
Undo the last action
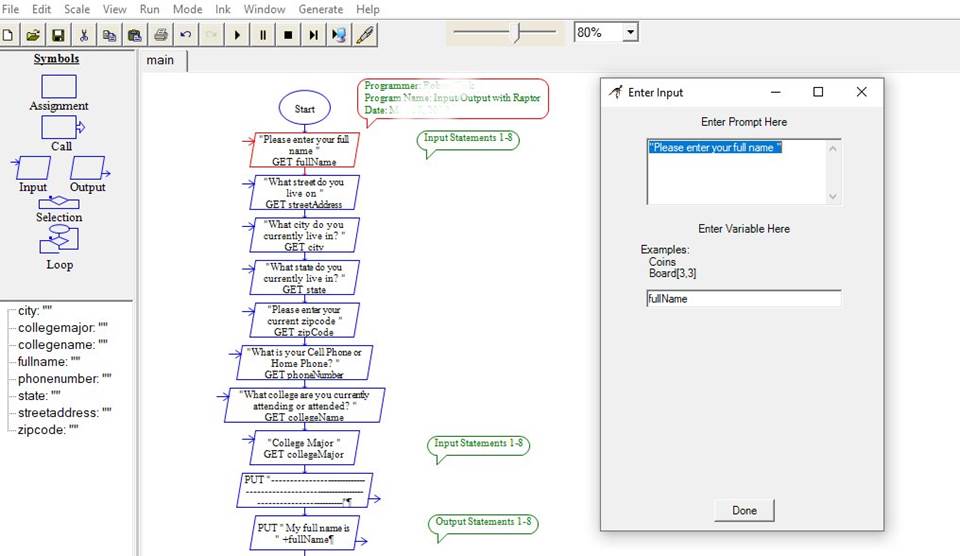click(x=186, y=35)
